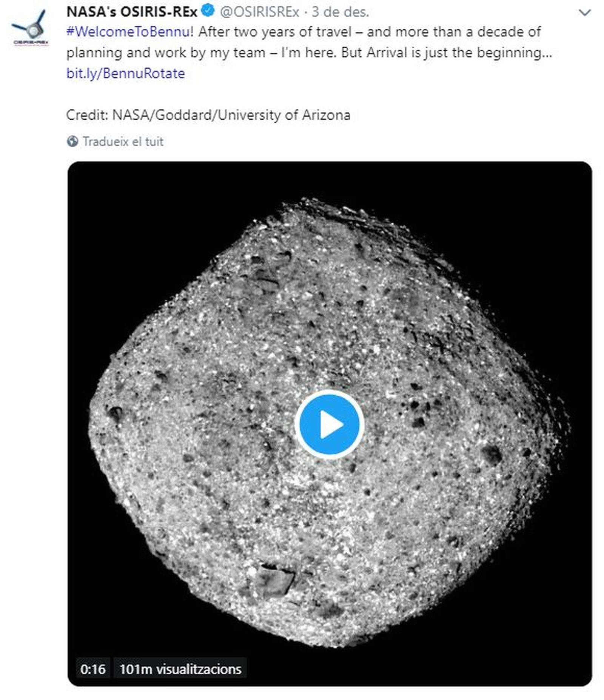Play the Bennu rotation video
The height and width of the screenshot is (700, 604).
[x=329, y=424]
